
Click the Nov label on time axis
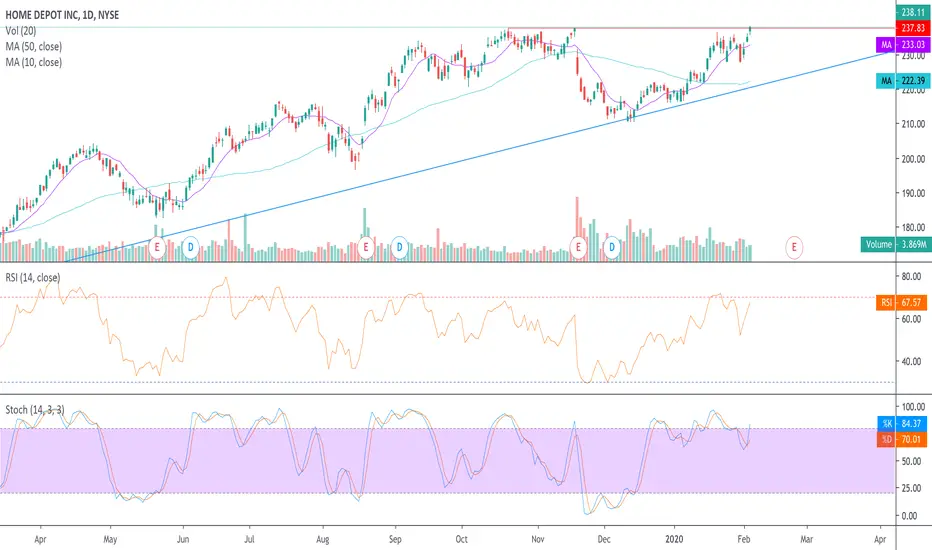click(x=537, y=539)
